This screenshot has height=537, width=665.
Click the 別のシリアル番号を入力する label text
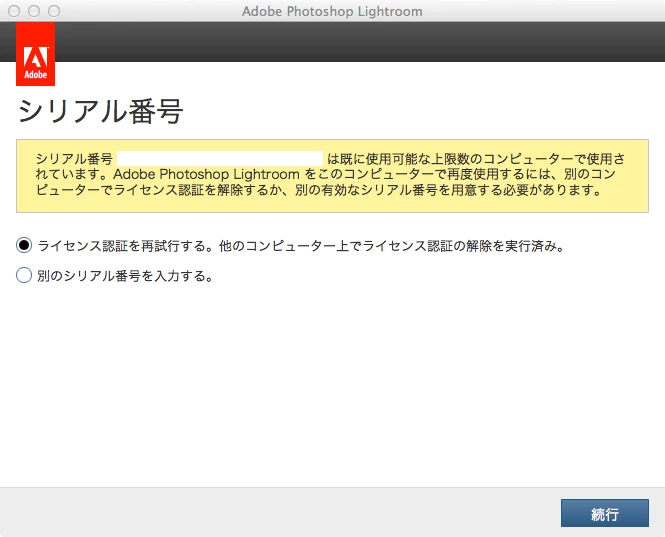(x=125, y=276)
